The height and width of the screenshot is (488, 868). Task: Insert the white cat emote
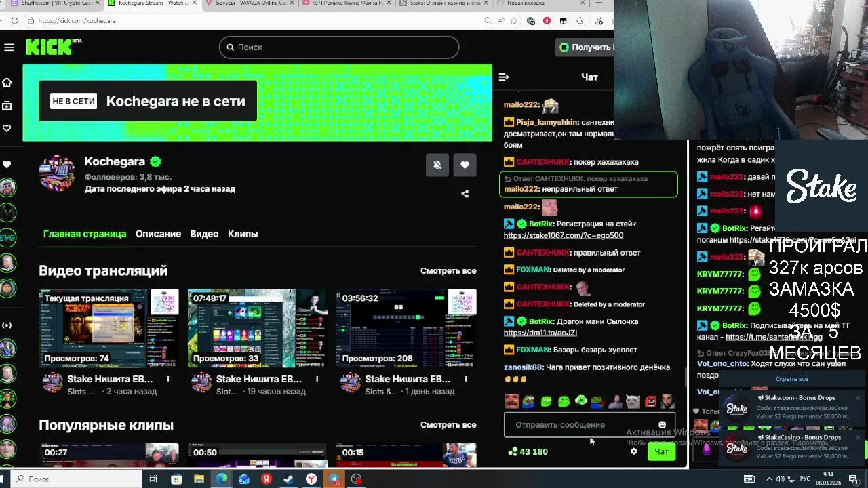pyautogui.click(x=633, y=401)
